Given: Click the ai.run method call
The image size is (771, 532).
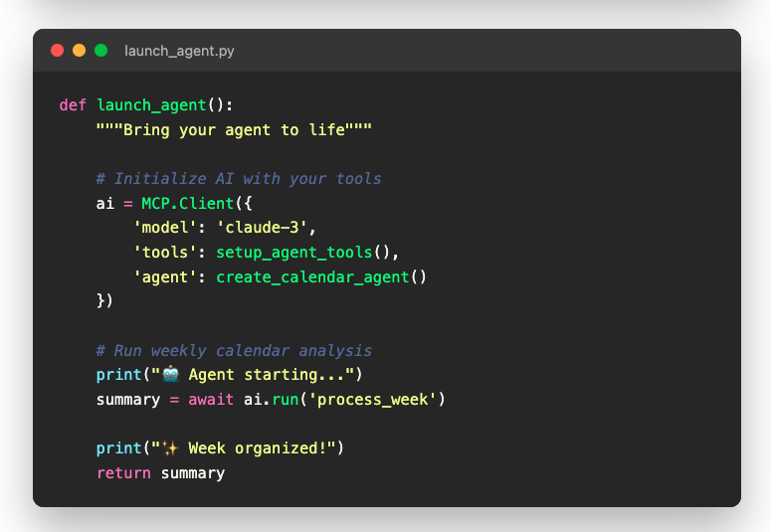Looking at the screenshot, I should tap(272, 399).
